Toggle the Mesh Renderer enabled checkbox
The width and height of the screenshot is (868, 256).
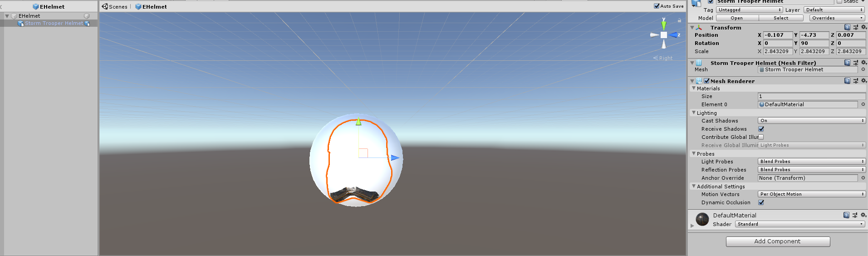coord(706,81)
